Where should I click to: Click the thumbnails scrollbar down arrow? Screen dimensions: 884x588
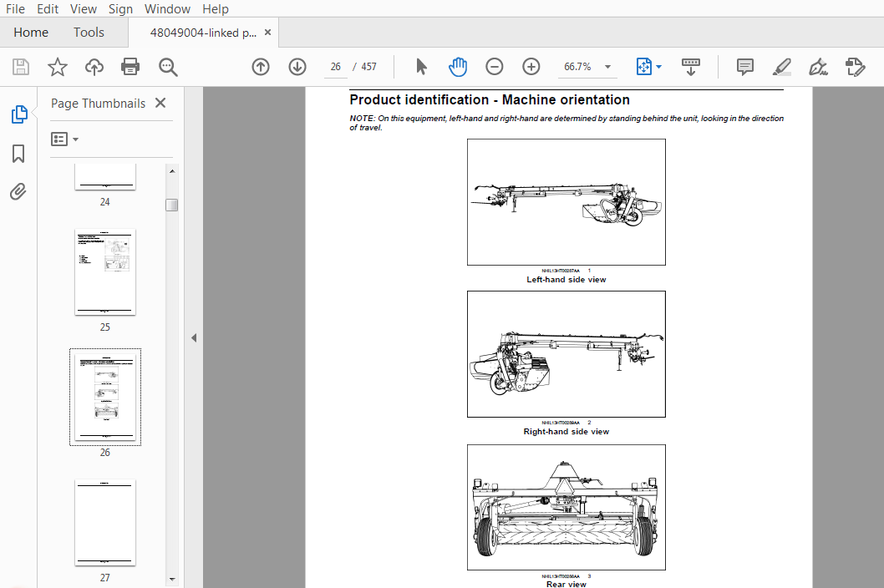coord(172,579)
